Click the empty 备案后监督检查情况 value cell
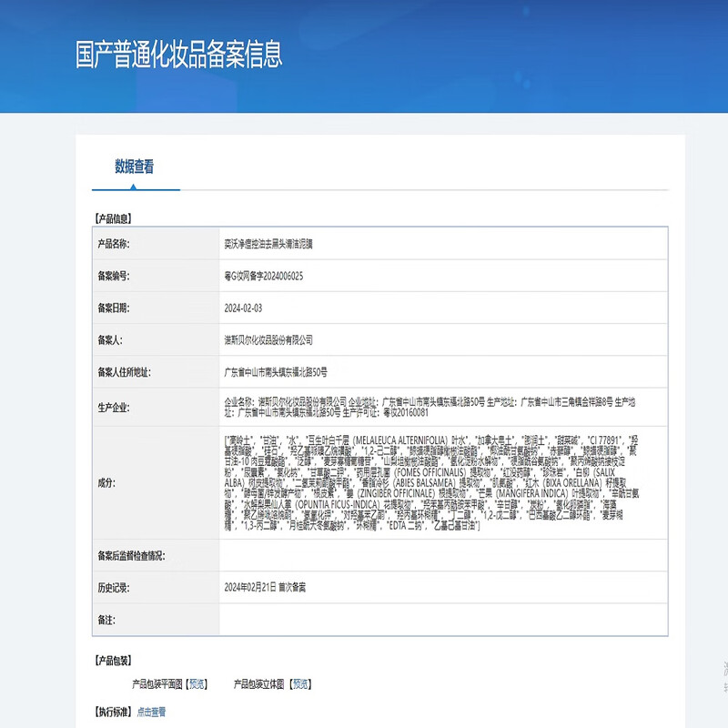The width and height of the screenshot is (728, 728). coord(441,555)
